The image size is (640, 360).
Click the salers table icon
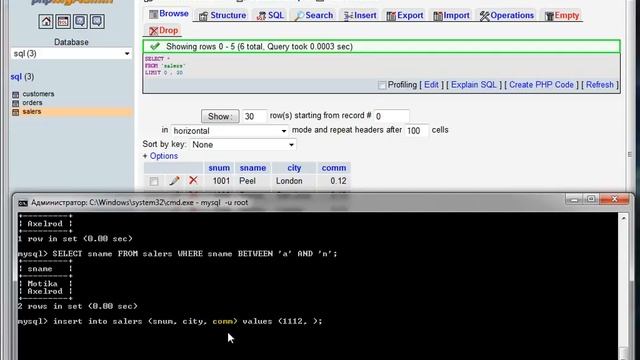point(16,112)
